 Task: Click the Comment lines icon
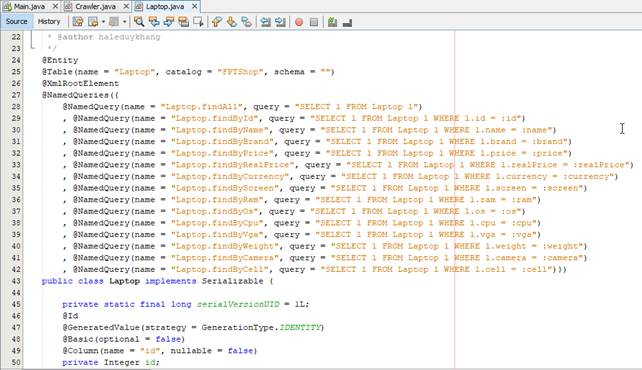[332, 22]
